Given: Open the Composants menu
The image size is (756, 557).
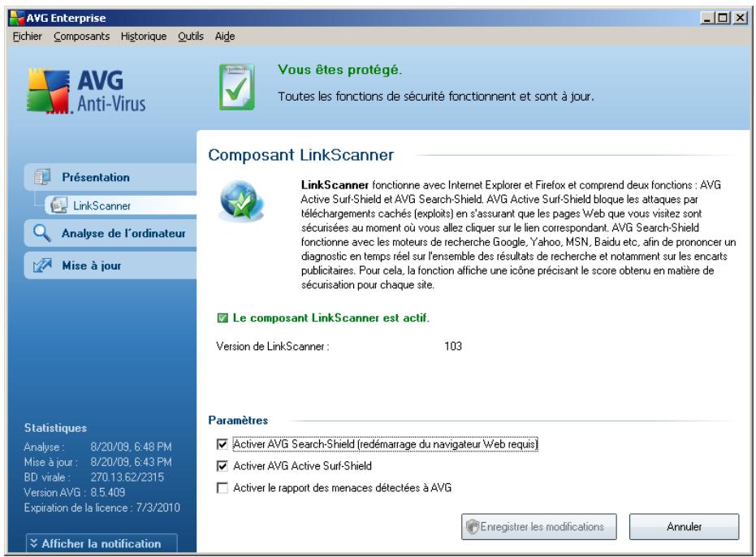Looking at the screenshot, I should (81, 37).
